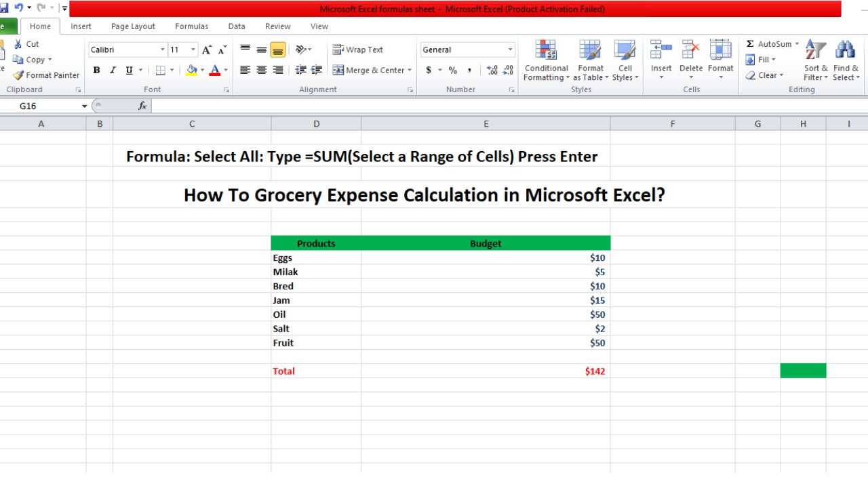Align text left
Viewport: 868px width, 488px height.
click(245, 70)
